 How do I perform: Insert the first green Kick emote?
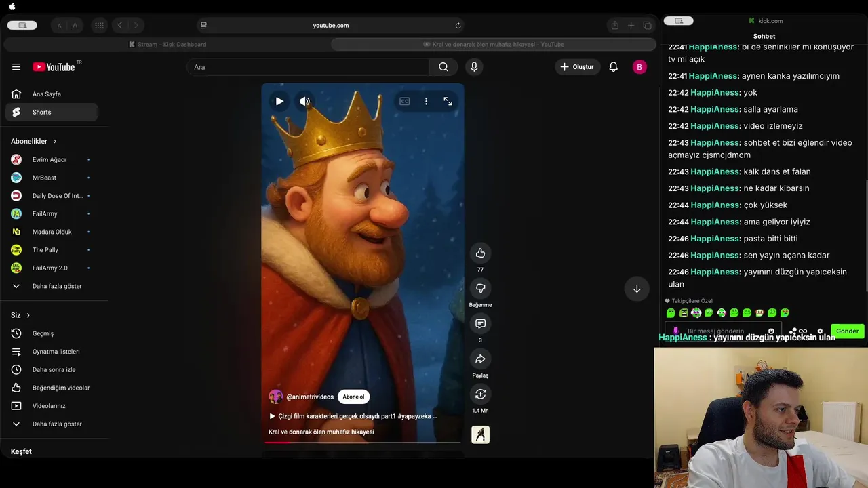click(x=671, y=313)
